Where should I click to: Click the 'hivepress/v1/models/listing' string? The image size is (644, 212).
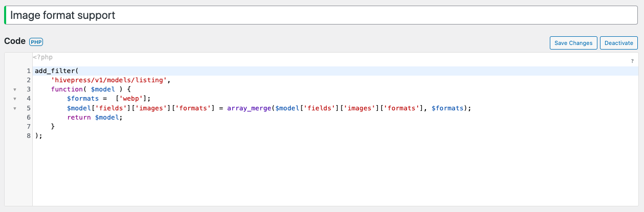pyautogui.click(x=110, y=80)
